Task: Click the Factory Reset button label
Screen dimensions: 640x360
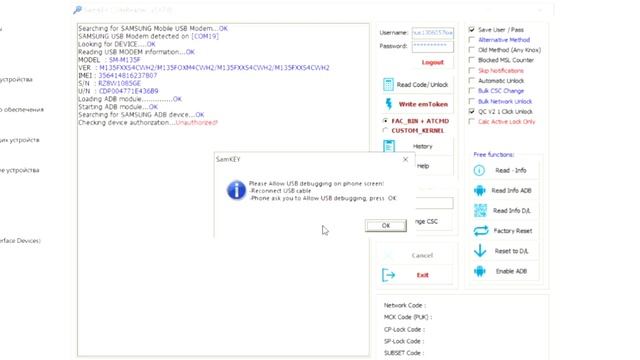Action: click(513, 231)
